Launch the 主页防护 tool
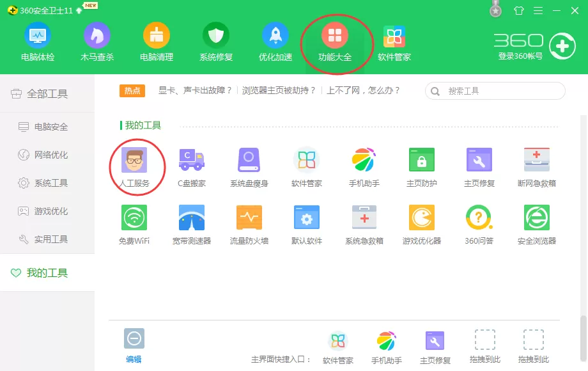The image size is (588, 371). (x=421, y=168)
